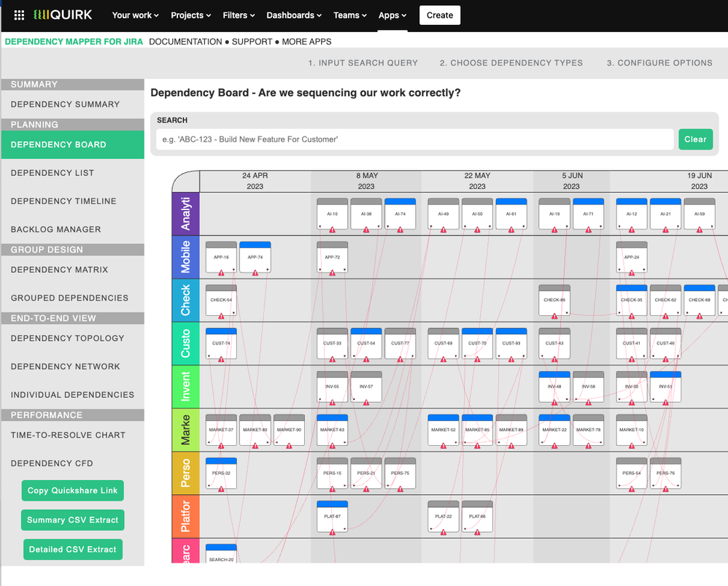Viewport: 728px width, 586px height.
Task: Click the warning icon on card INV-48
Action: point(554,401)
